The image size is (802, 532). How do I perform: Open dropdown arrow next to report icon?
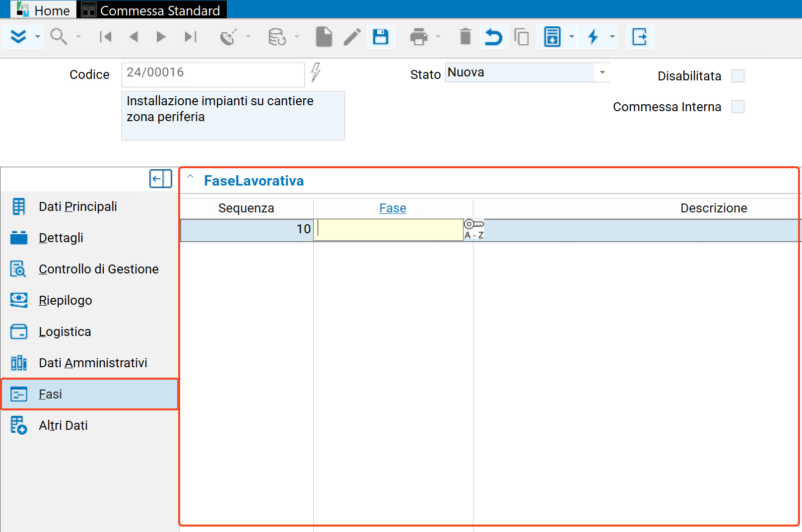[x=572, y=37]
